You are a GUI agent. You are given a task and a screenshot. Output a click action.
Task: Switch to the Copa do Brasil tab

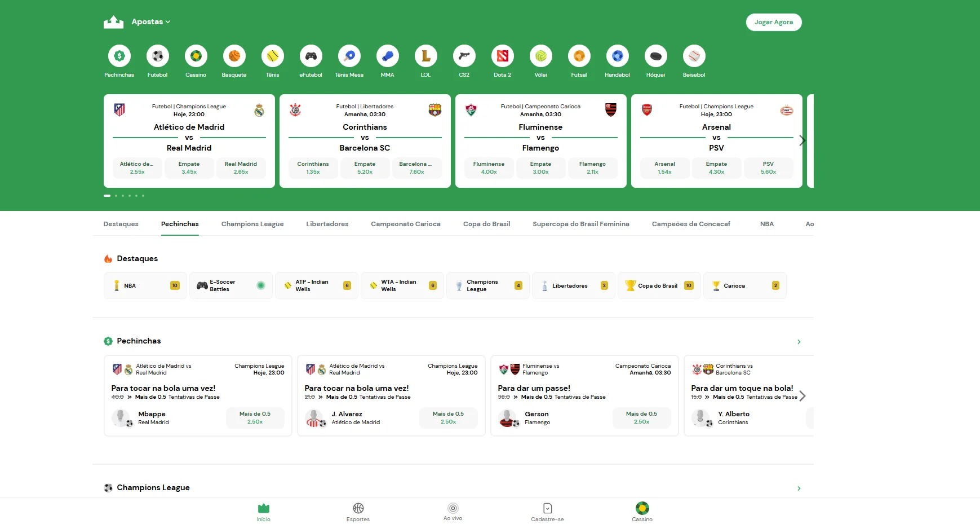(486, 224)
